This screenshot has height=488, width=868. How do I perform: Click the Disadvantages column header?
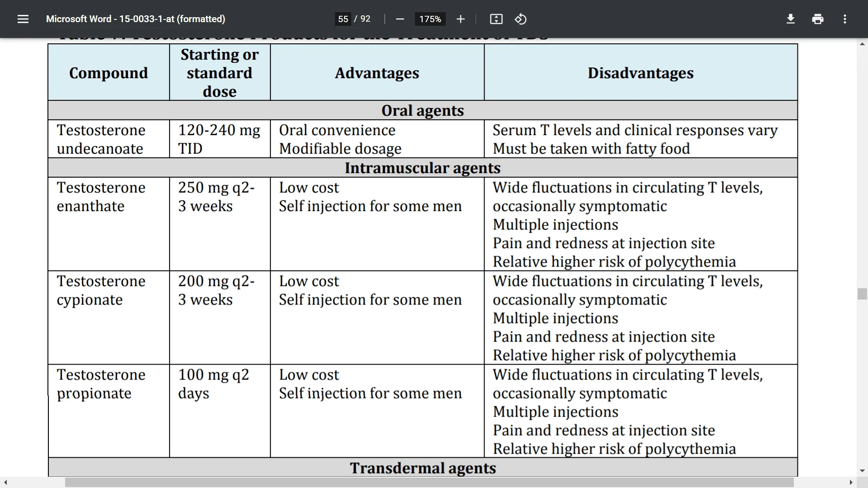coord(640,73)
